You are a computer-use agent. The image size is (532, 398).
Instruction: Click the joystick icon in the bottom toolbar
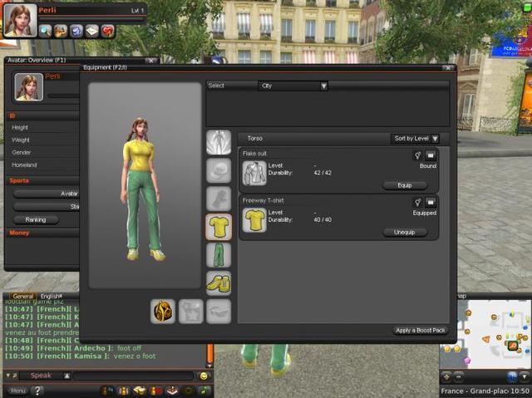point(172,391)
